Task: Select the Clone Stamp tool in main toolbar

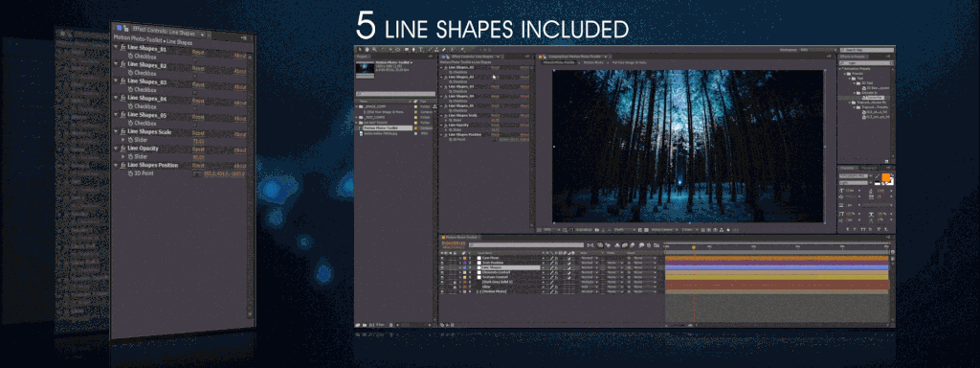Action: pyautogui.click(x=436, y=50)
